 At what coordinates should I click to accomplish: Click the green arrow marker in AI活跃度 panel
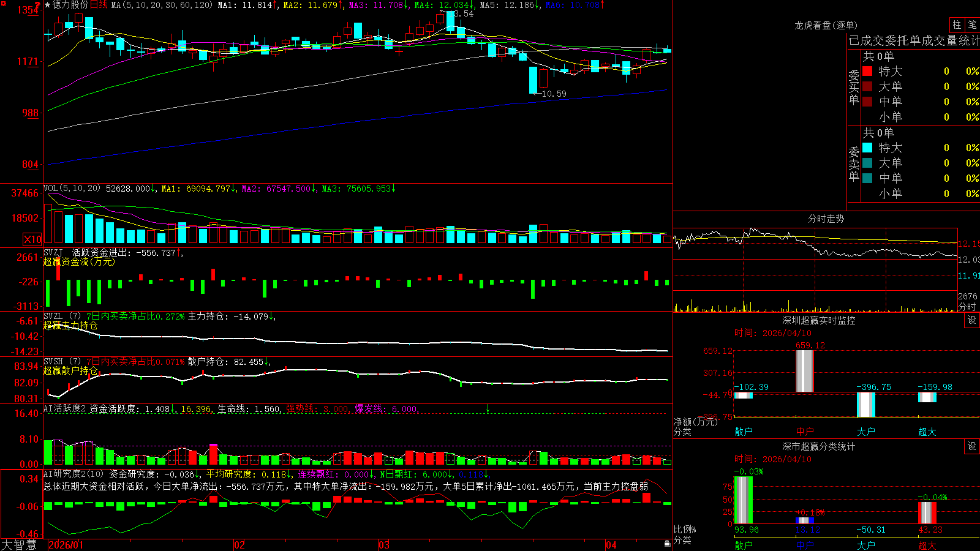point(488,408)
